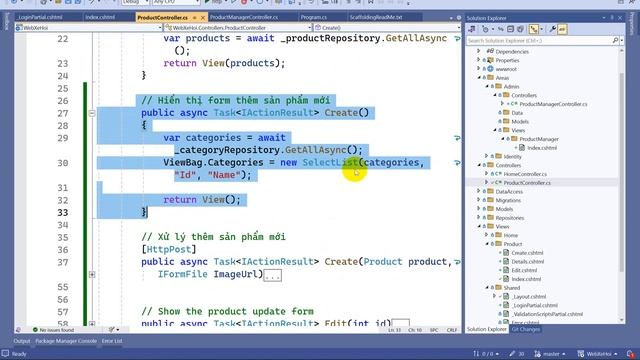
Task: Click the SPC indentation indicator
Action: pyautogui.click(x=434, y=330)
